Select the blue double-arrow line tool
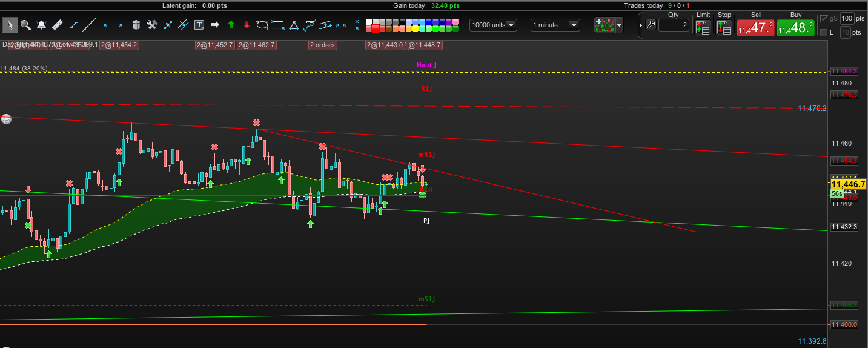868x348 pixels. 168,25
